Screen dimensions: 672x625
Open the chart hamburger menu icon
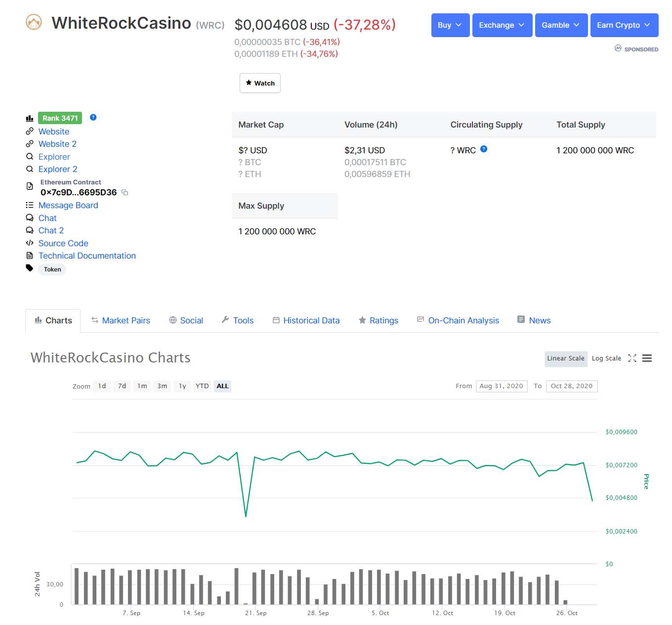coord(647,358)
